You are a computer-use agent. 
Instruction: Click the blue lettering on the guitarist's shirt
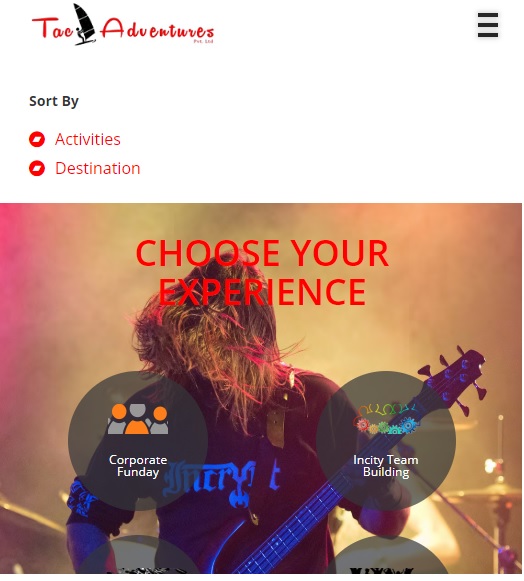point(222,482)
